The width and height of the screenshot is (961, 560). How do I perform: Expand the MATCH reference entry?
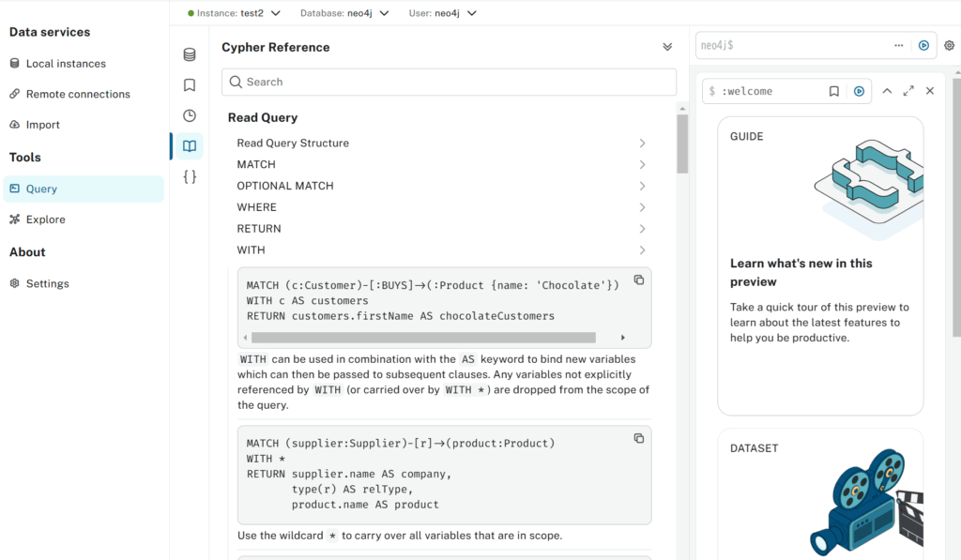(441, 164)
